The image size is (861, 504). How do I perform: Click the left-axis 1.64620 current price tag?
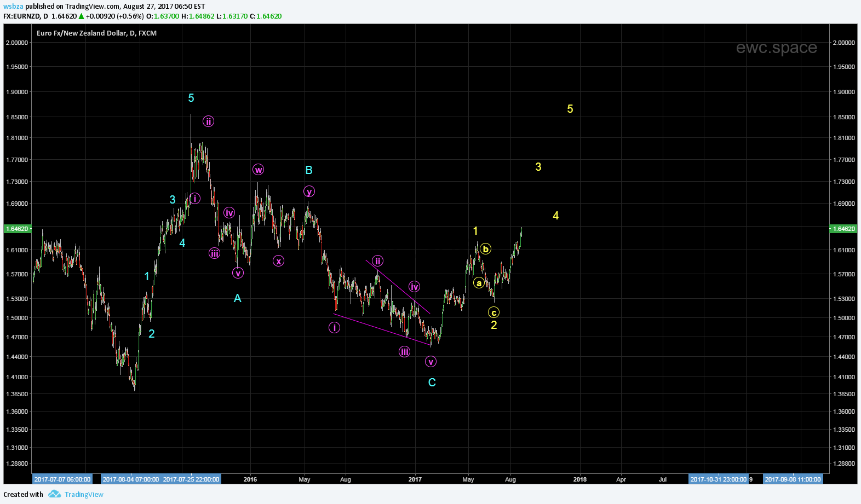point(17,229)
